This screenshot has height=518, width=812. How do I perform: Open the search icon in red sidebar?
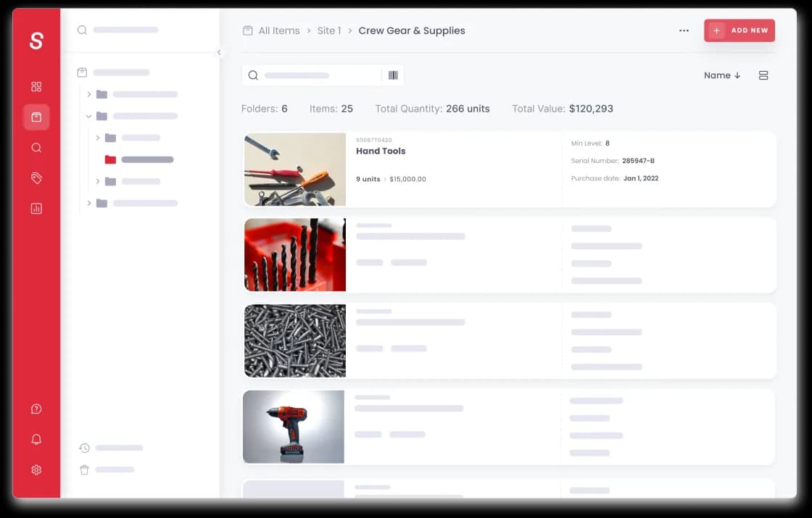36,148
